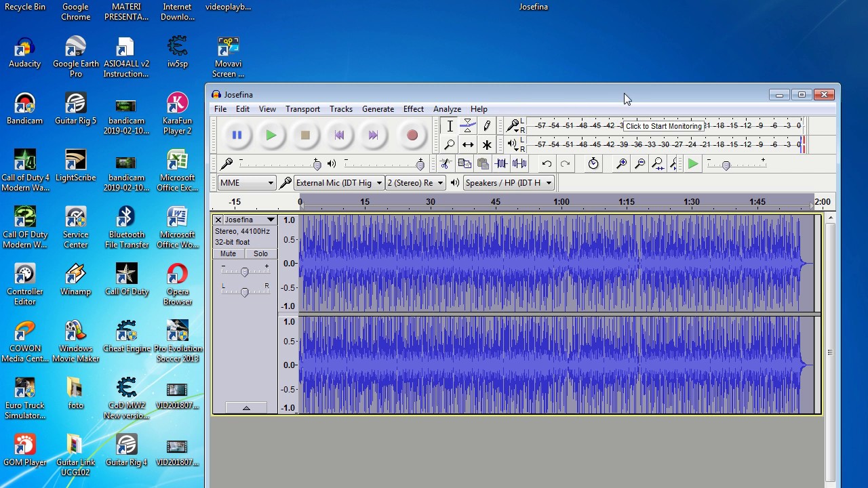
Task: Click the Paste clipboard icon
Action: (483, 163)
